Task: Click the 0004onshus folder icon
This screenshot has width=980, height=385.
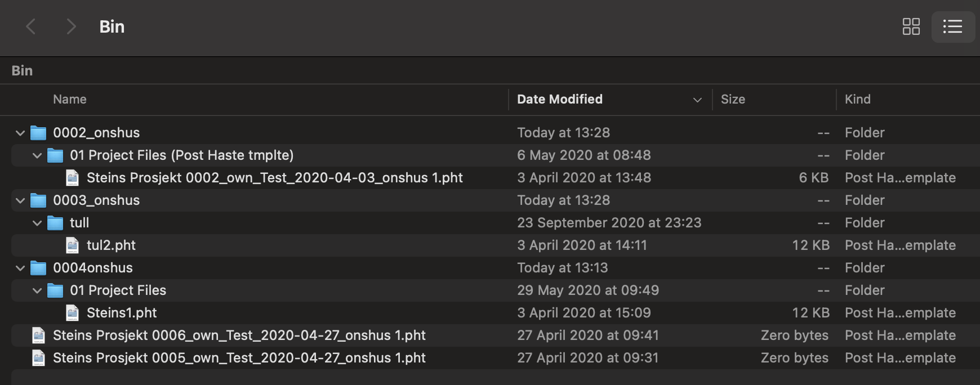Action: click(x=38, y=268)
